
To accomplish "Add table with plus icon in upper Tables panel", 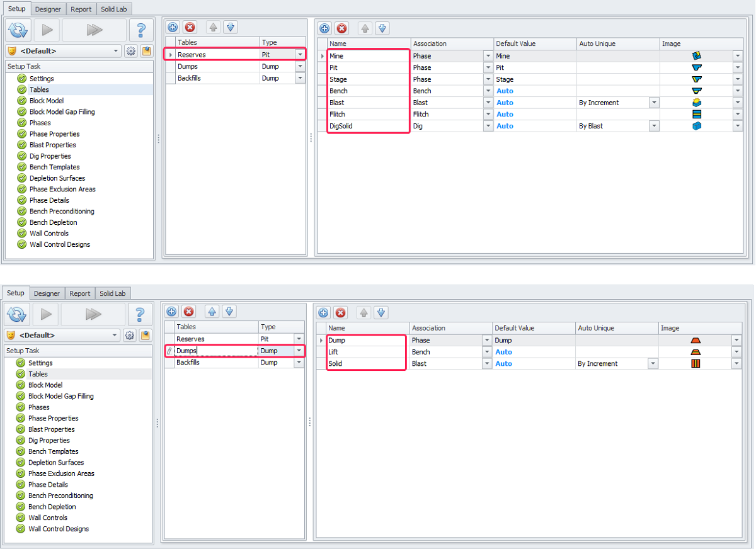I will click(173, 28).
